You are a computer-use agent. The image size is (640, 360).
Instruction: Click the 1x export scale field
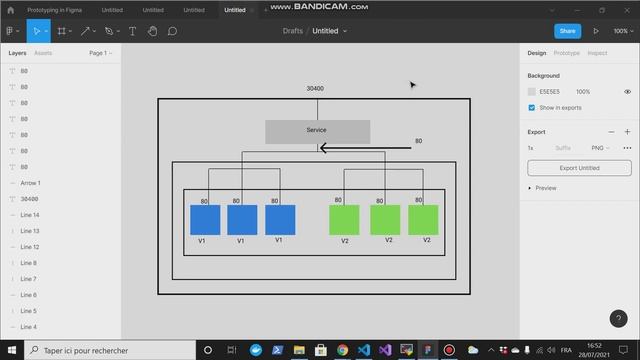(531, 148)
